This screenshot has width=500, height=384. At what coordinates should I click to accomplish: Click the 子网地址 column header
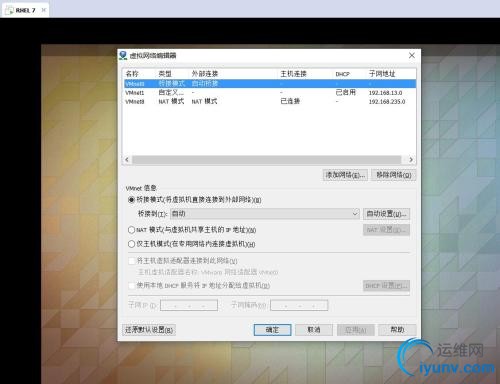pyautogui.click(x=382, y=74)
